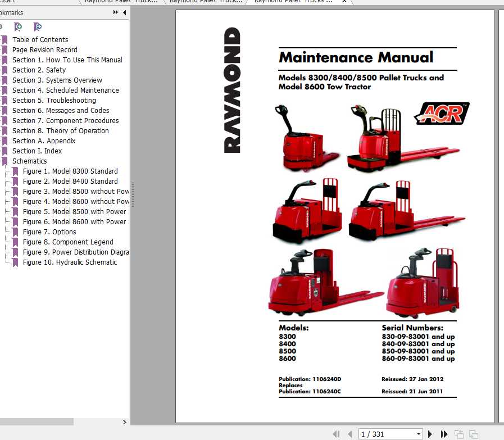
Task: Open the Table of Contents bookmark
Action: point(40,39)
